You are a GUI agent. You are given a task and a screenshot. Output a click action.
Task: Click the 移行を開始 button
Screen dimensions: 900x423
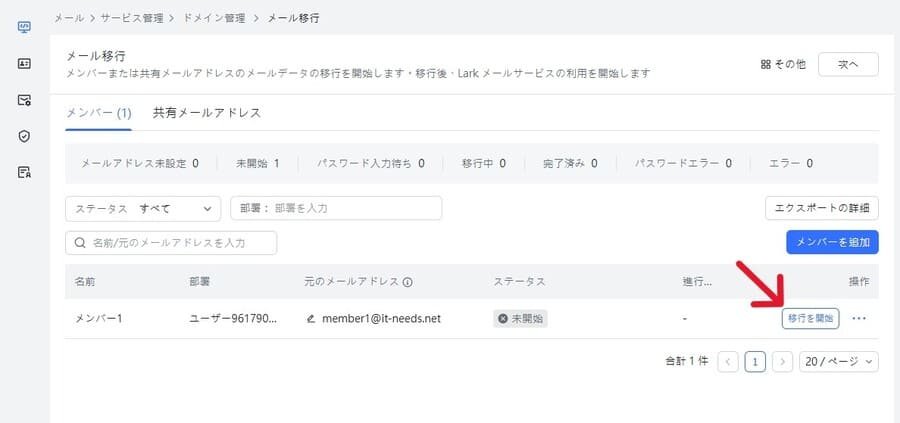pyautogui.click(x=810, y=319)
